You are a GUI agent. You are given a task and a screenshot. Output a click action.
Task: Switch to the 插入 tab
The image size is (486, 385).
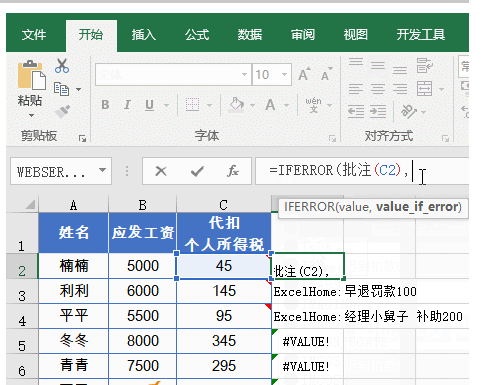144,35
